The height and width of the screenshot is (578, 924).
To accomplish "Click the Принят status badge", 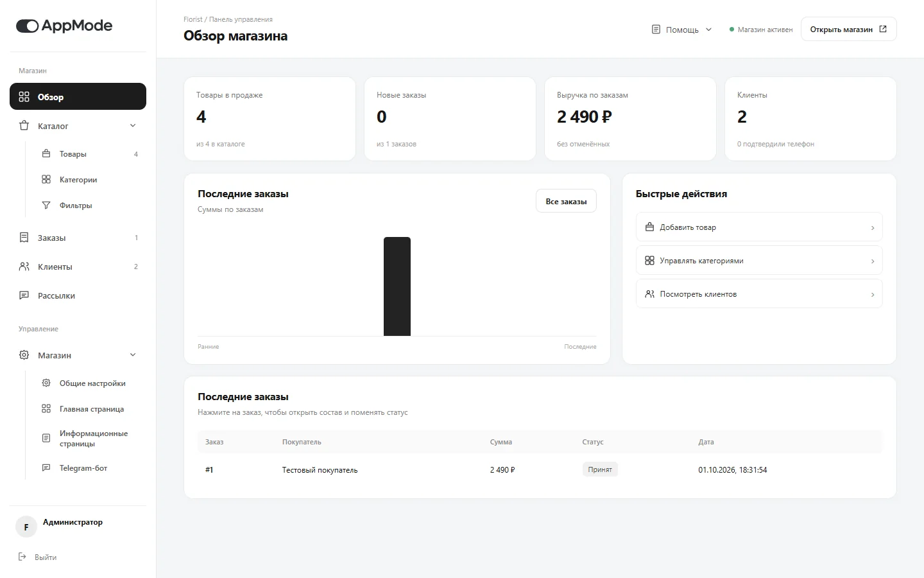I will tap(600, 469).
